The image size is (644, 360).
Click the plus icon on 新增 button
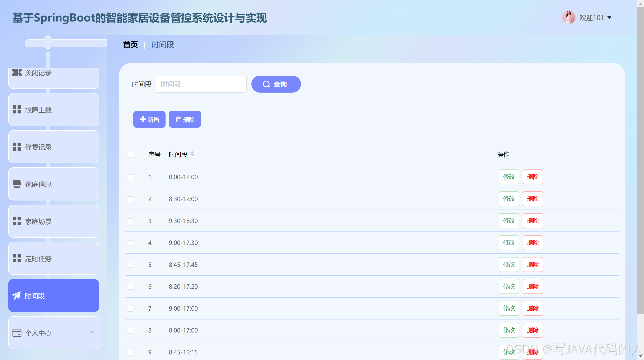pos(143,119)
